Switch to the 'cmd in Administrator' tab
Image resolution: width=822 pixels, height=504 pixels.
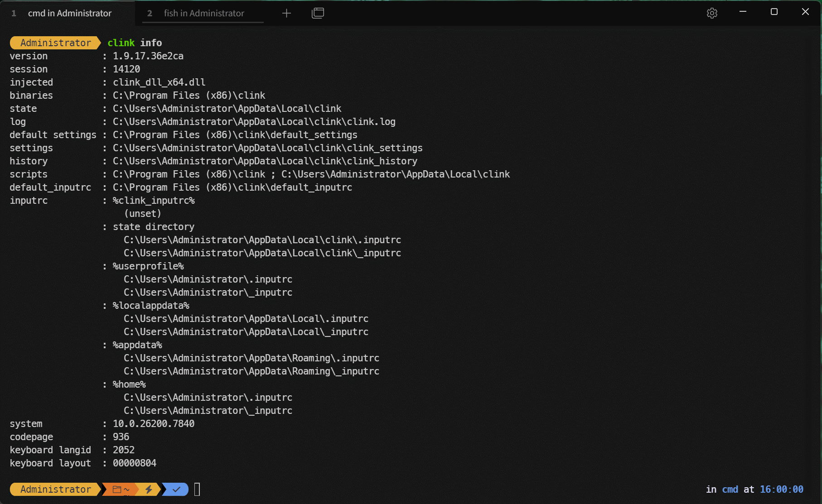[69, 14]
